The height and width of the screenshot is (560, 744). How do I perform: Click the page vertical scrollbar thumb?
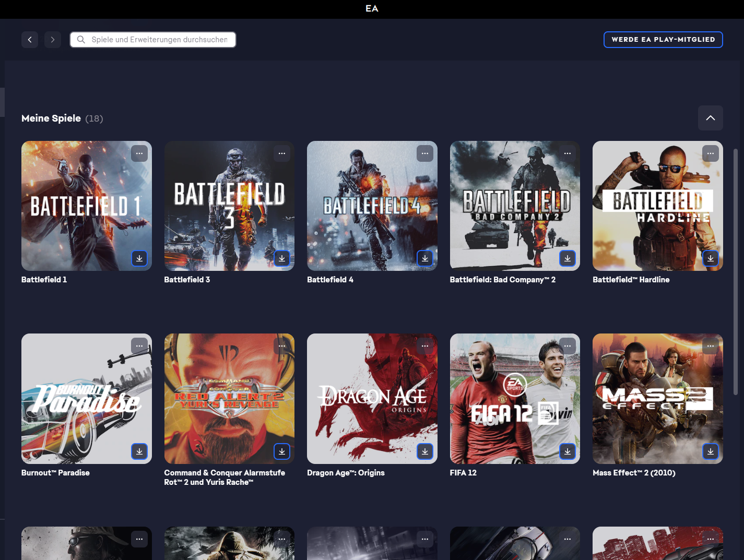coord(736,271)
